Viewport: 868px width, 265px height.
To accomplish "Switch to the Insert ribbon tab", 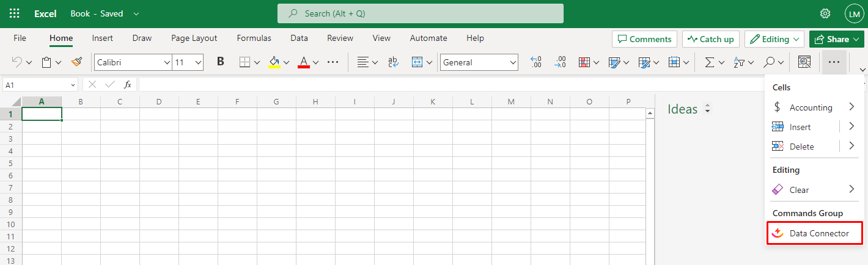I will pos(102,38).
